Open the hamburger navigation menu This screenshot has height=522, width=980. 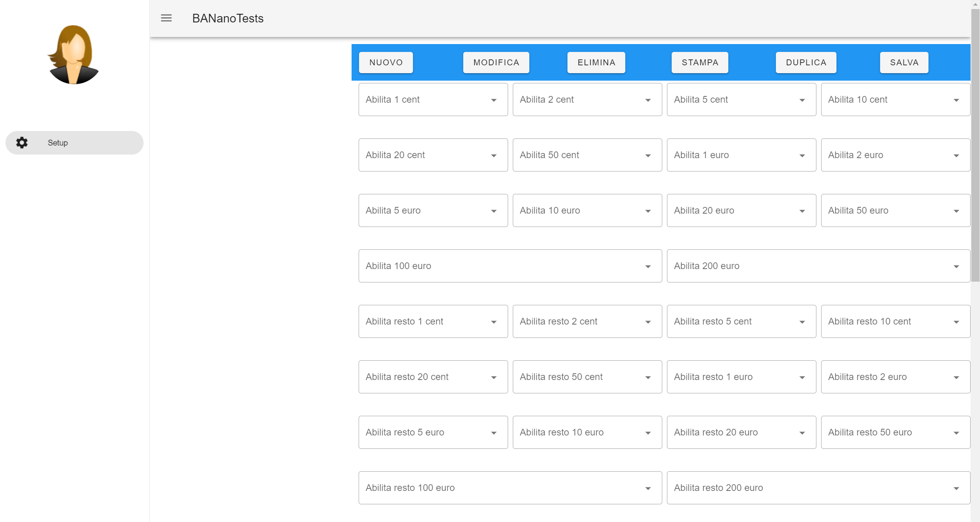(166, 18)
